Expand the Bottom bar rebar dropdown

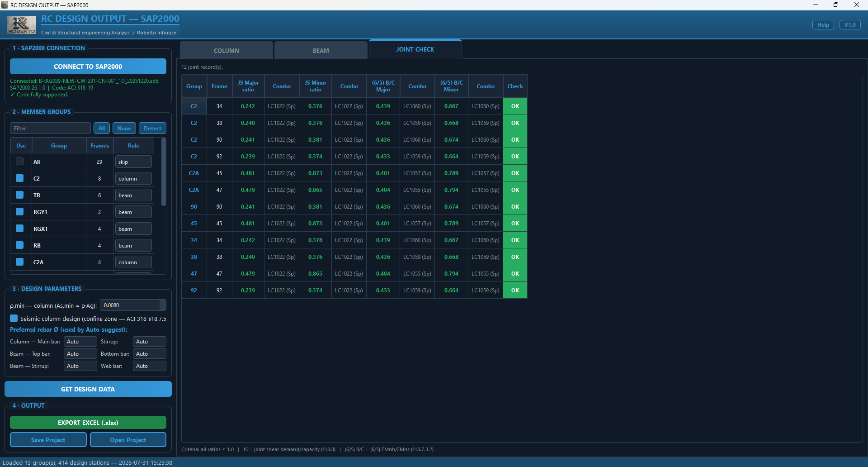coord(150,354)
